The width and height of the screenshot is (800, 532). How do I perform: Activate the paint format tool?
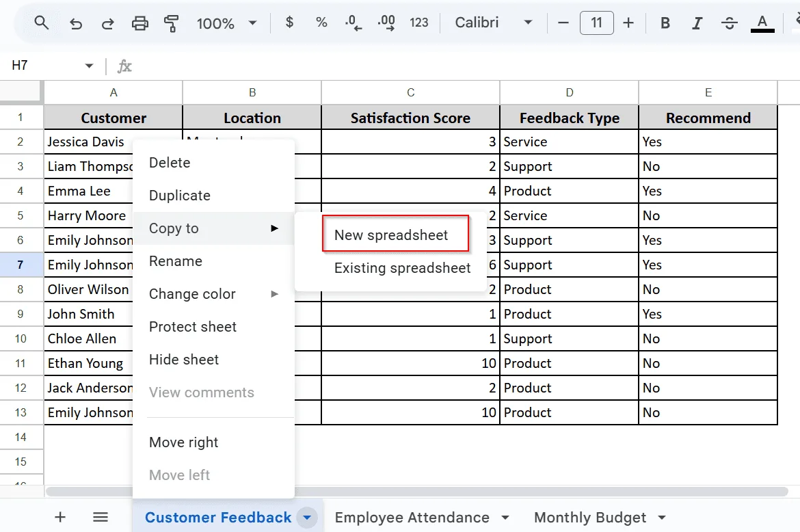pos(172,23)
